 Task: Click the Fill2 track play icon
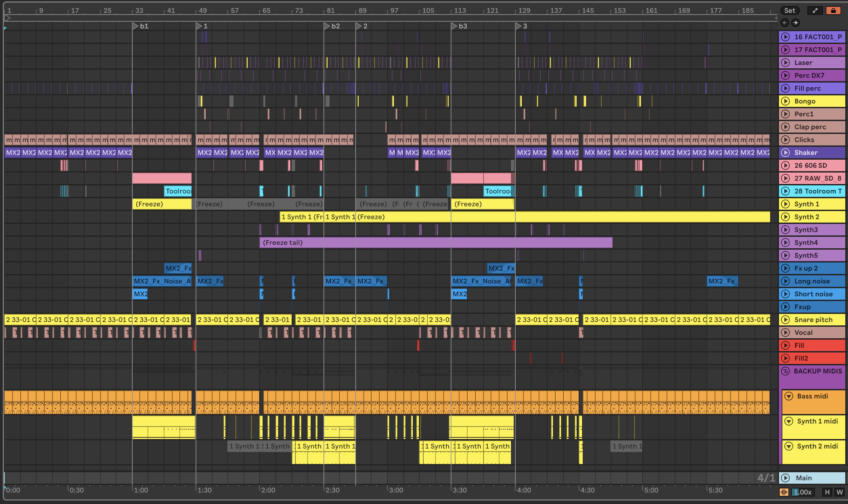[785, 358]
